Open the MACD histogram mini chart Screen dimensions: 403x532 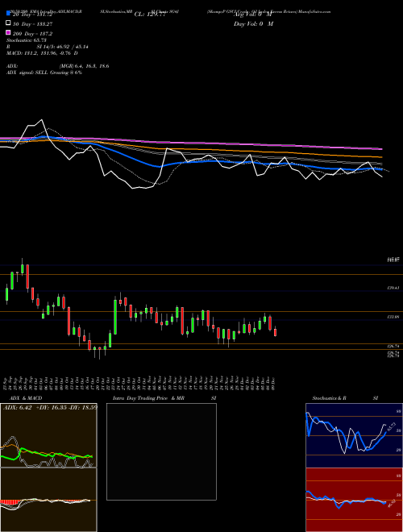48,500
